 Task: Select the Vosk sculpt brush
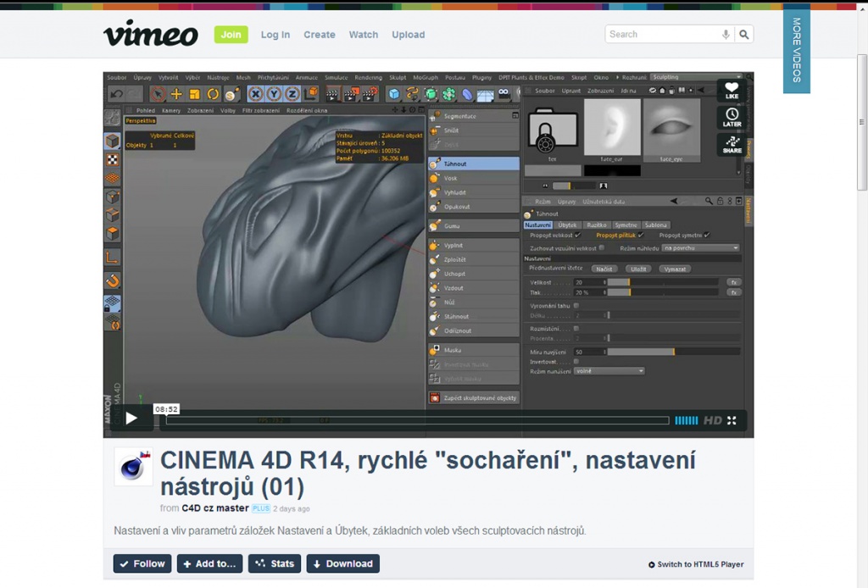[474, 178]
